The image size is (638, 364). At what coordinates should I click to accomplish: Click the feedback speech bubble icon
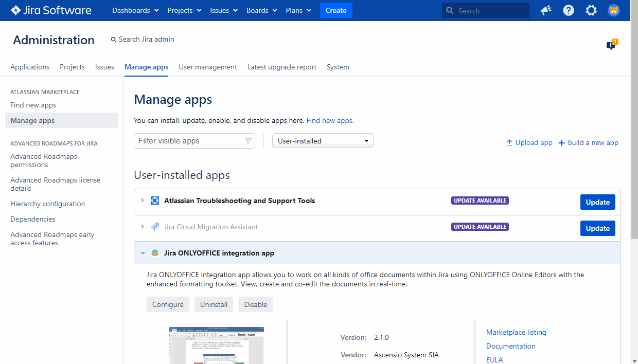point(611,45)
